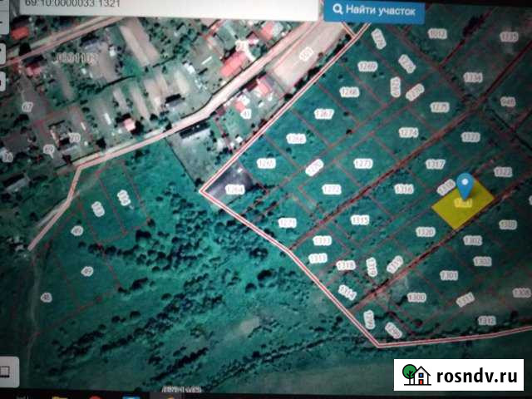Viewport: 532px width, 399px height.
Task: Select parcel labeled 1316
Action: tap(404, 190)
